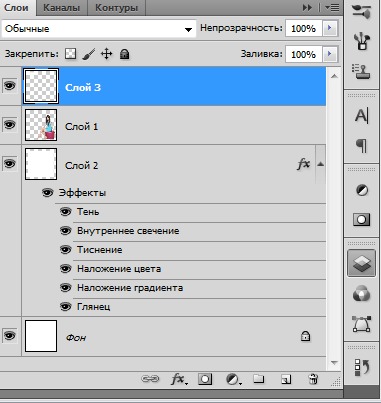Click the Наложение градиента effect
Screen dimensions: 381x403
tap(130, 288)
